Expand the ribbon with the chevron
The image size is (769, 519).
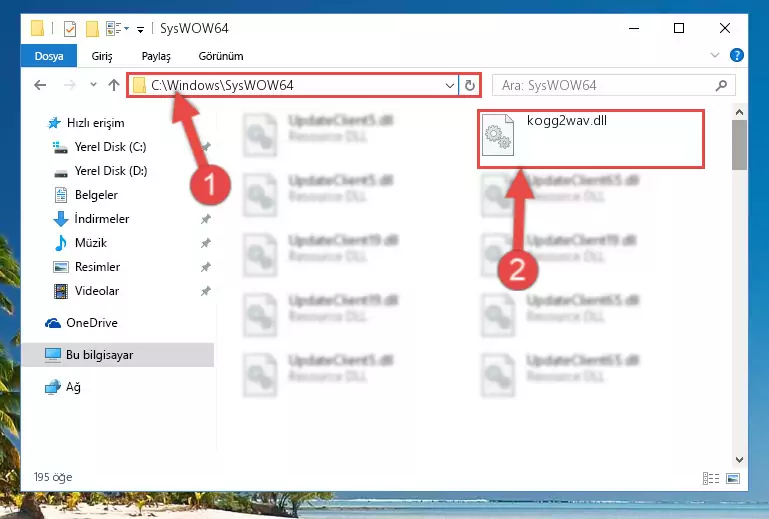pos(715,55)
